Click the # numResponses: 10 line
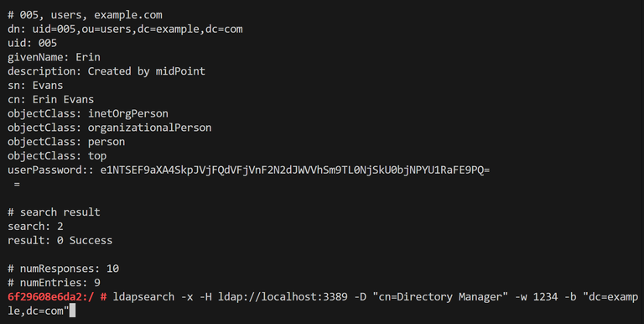Viewport: 644px width, 324px height. coord(63,269)
